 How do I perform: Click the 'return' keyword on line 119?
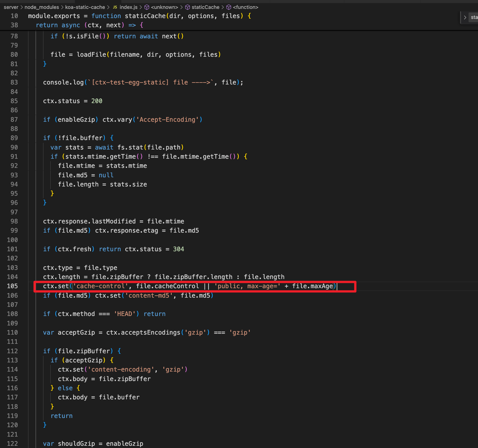click(x=61, y=416)
